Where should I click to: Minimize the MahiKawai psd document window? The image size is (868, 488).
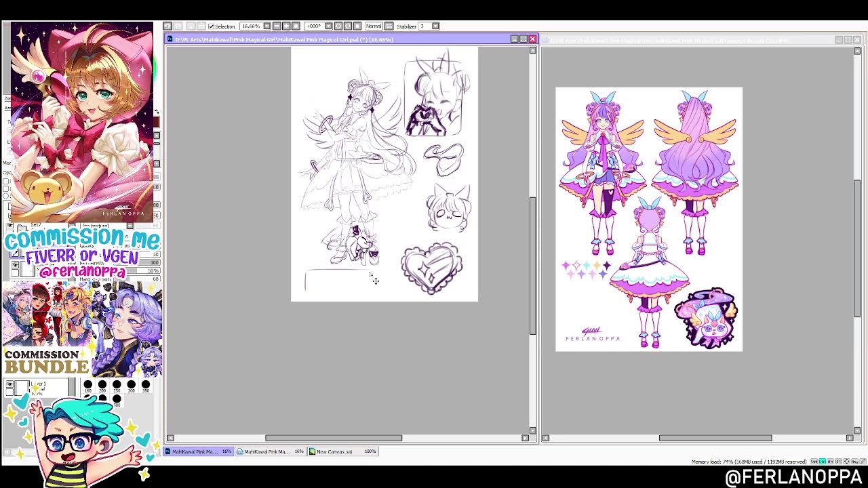pos(514,39)
